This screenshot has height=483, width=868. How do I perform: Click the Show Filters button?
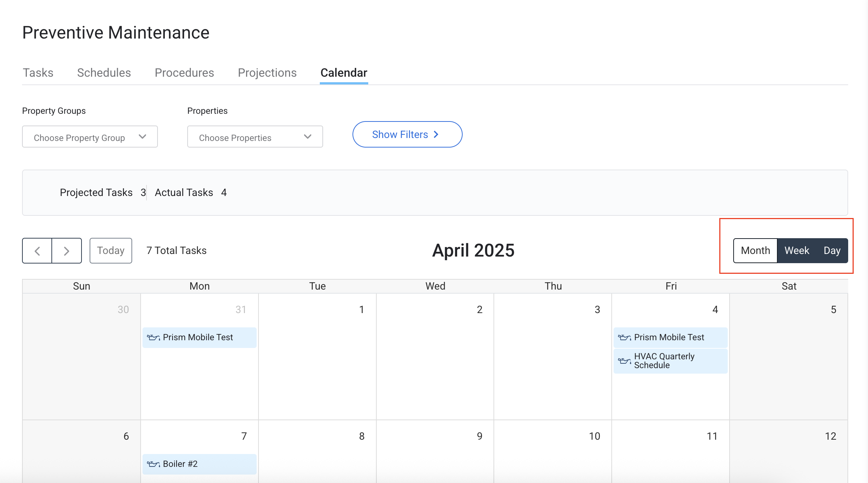point(407,134)
